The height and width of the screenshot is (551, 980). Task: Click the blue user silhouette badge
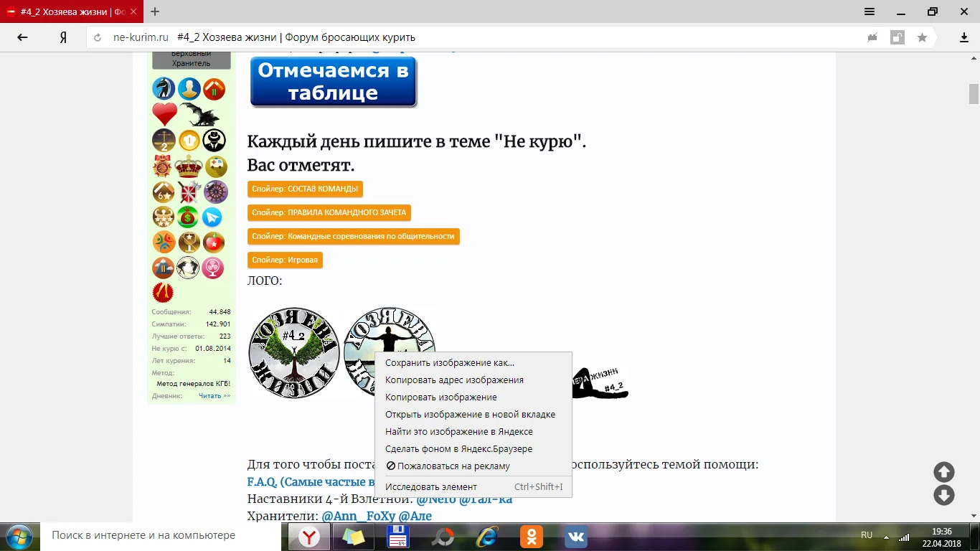[x=189, y=89]
